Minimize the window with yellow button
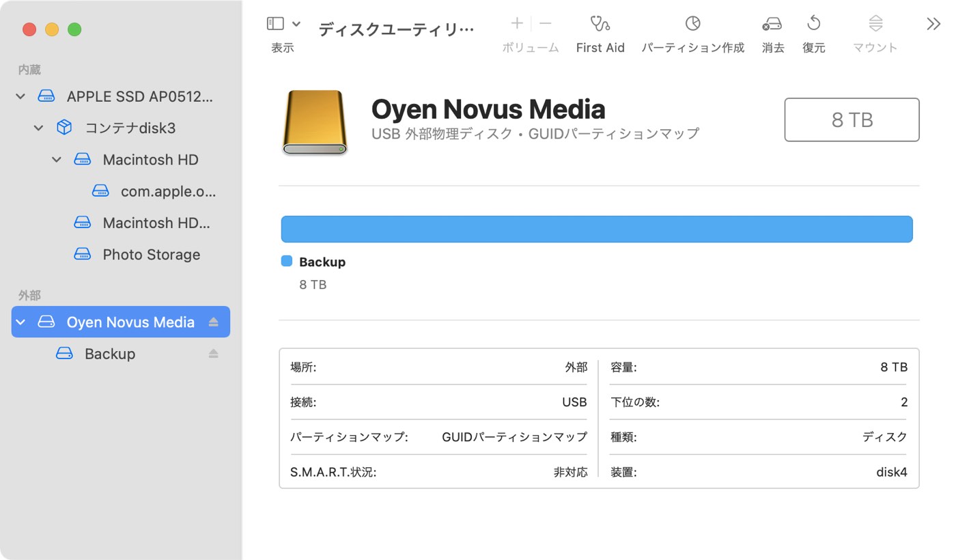Viewport: 956px width, 560px height. (x=52, y=29)
